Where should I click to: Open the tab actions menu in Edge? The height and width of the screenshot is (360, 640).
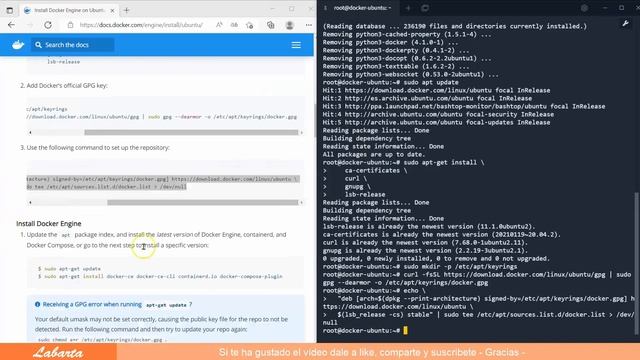(x=10, y=10)
